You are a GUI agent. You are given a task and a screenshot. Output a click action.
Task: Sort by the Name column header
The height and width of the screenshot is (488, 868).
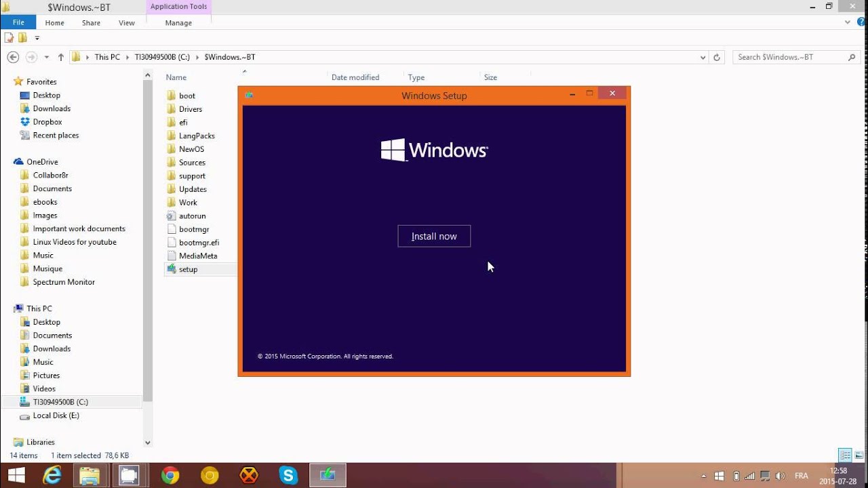[176, 77]
